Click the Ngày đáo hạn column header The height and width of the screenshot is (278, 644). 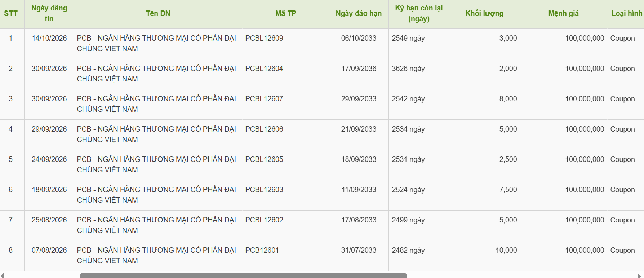[359, 13]
